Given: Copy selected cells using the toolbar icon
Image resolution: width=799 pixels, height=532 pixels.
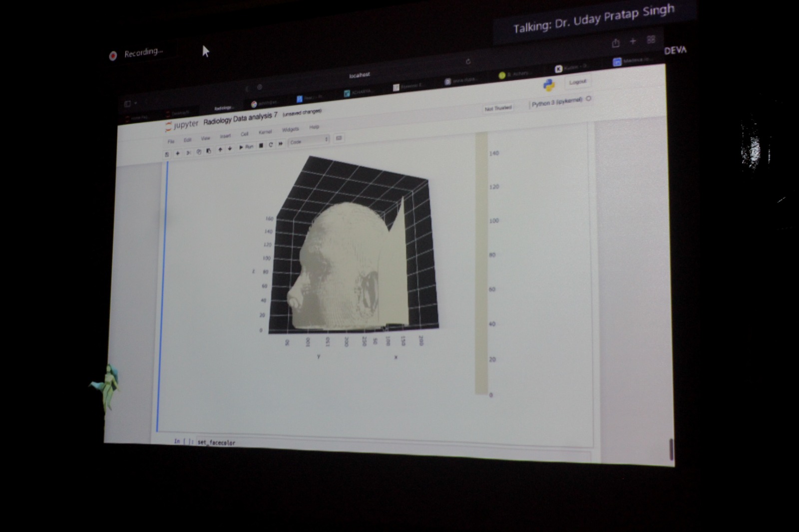Looking at the screenshot, I should pos(199,152).
